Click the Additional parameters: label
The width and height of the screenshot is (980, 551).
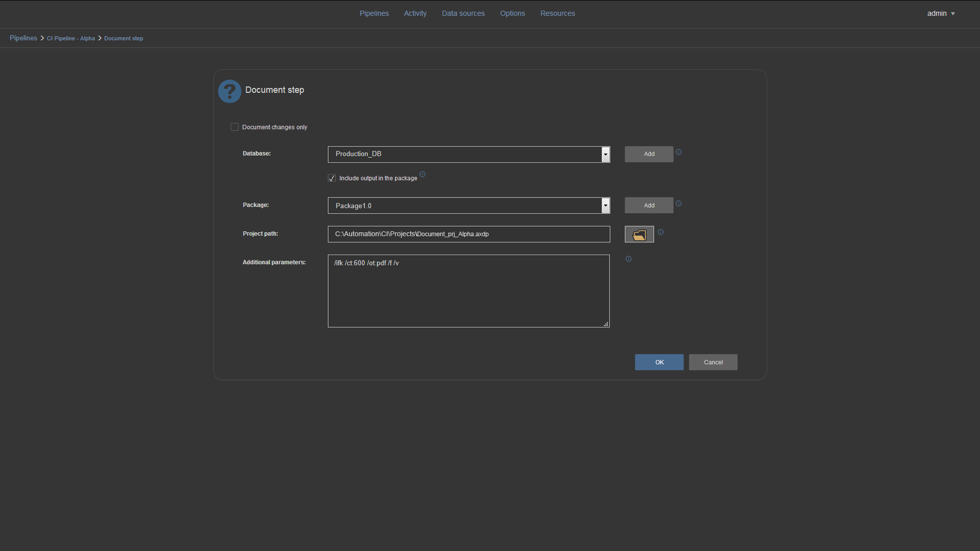tap(274, 262)
